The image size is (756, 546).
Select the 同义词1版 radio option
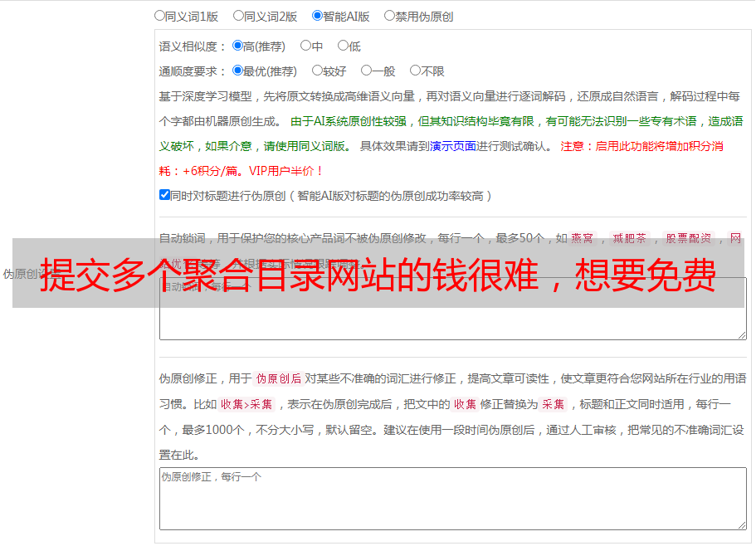click(x=159, y=16)
